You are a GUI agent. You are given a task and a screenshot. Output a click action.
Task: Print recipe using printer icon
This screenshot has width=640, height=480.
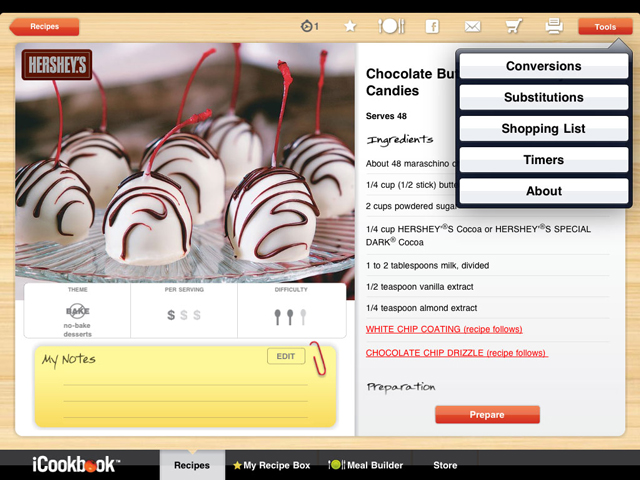pos(554,26)
